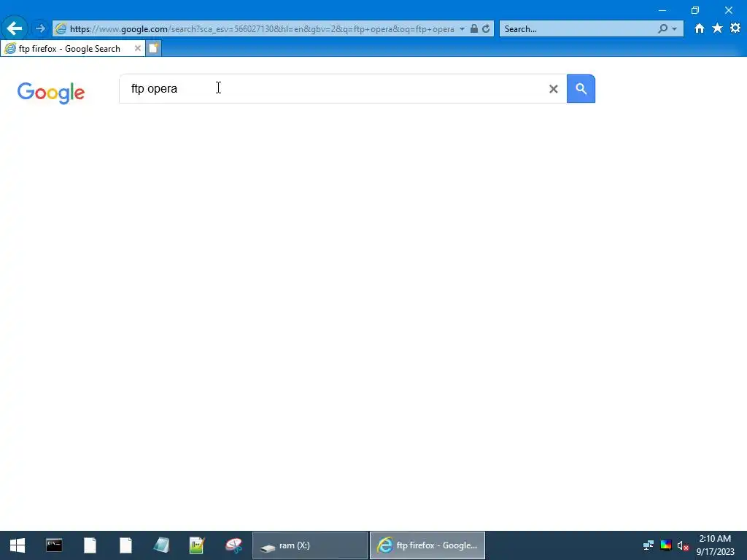The width and height of the screenshot is (747, 560).
Task: Click the muted volume tray icon
Action: 683,545
